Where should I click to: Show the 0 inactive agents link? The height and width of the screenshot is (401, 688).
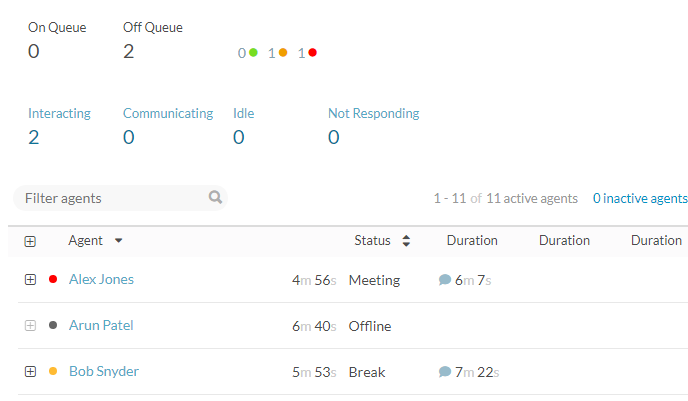639,198
